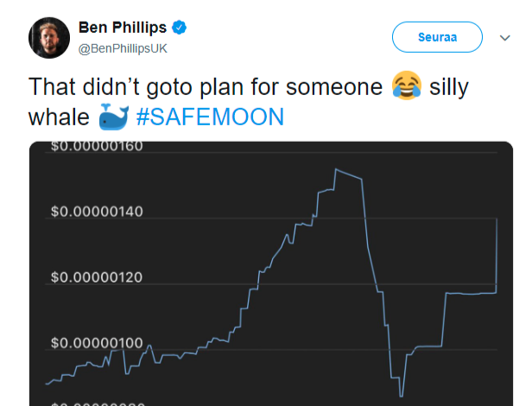This screenshot has width=532, height=406.
Task: Click the flat plateau after the crash recovery
Action: click(471, 294)
